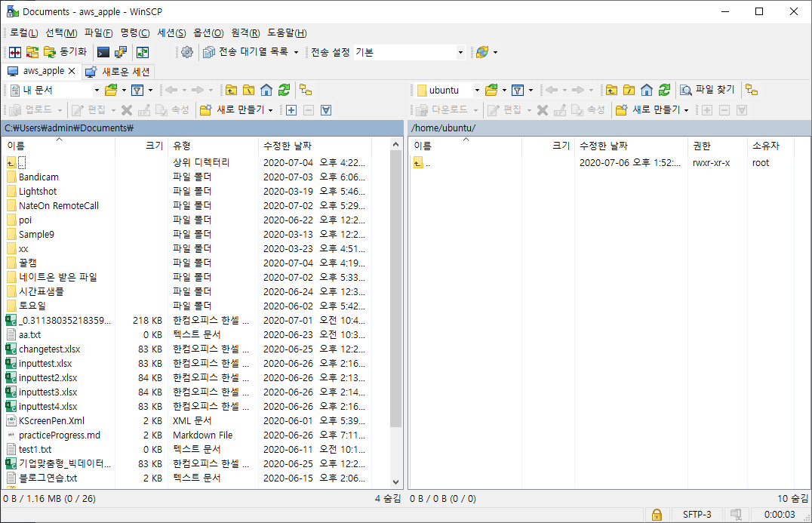
Task: Click remote panel filter icon
Action: pos(518,90)
